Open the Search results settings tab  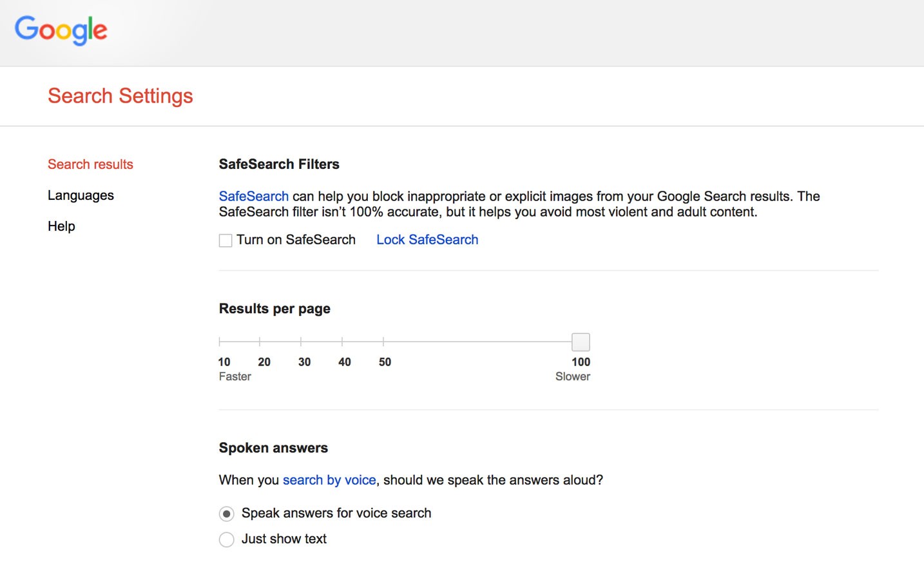coord(90,164)
